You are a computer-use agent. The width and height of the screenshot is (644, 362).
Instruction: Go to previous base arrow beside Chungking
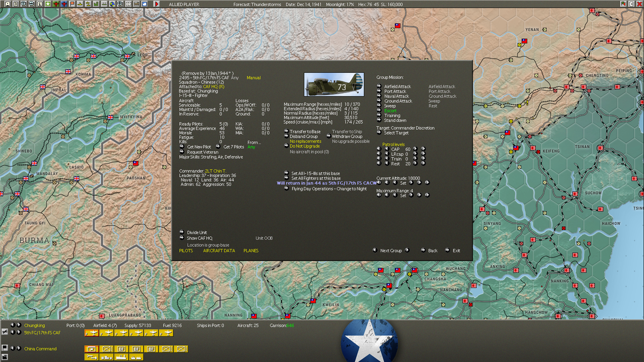12,325
